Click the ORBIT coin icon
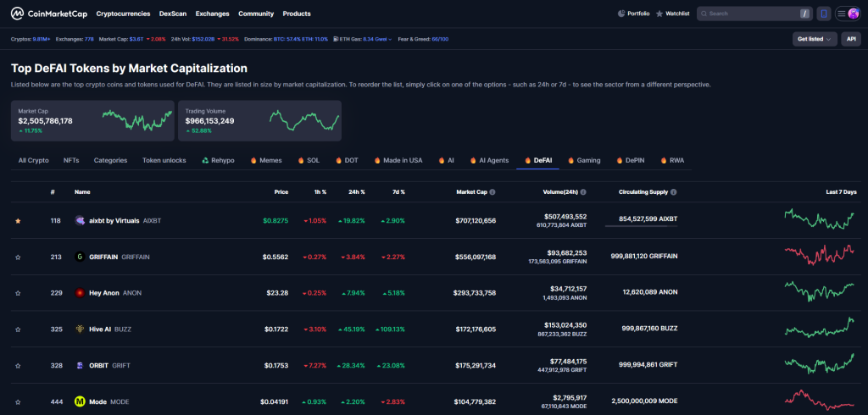Screen dimensions: 868x415 pos(80,365)
